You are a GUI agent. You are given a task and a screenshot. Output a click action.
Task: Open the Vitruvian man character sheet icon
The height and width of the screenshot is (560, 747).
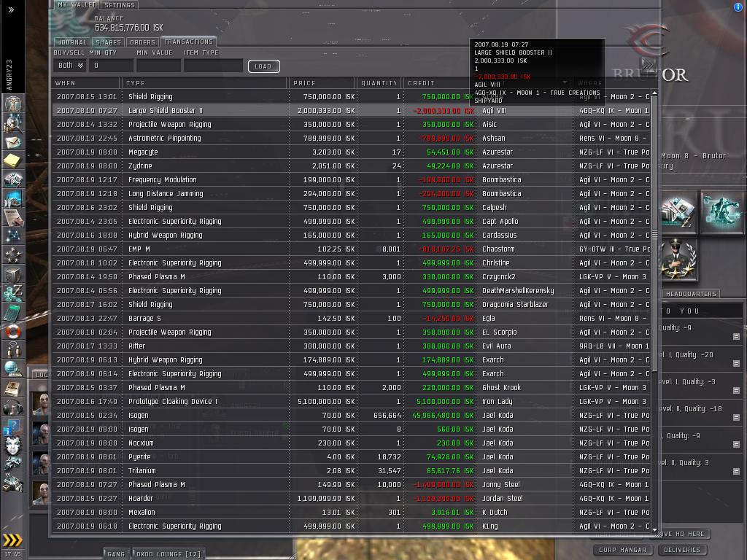coord(12,103)
